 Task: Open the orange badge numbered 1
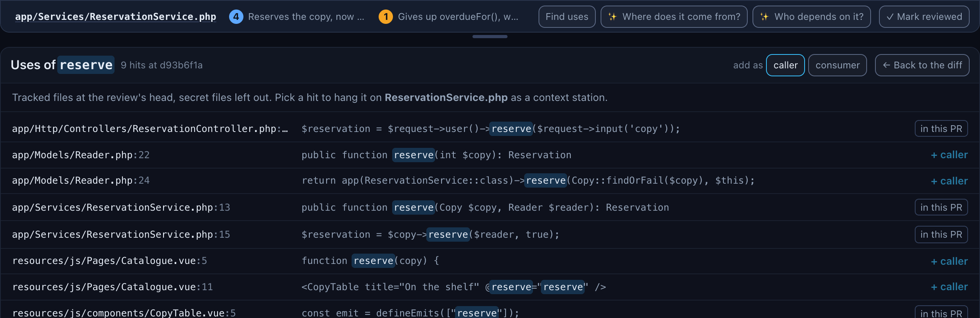pyautogui.click(x=386, y=17)
